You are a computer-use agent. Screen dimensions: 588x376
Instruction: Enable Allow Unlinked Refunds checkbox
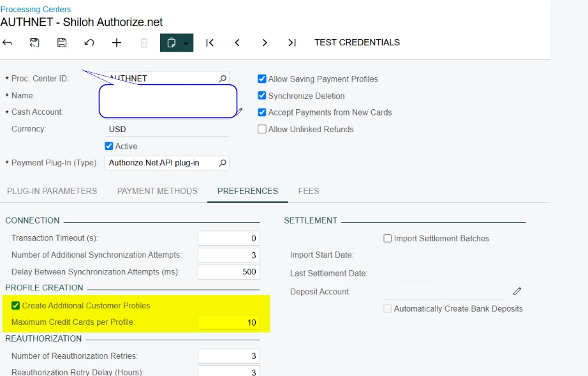click(x=261, y=129)
